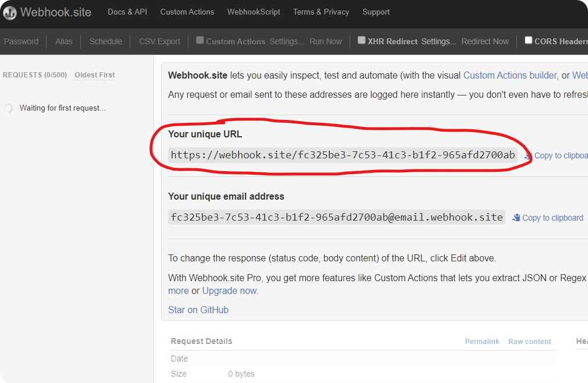Open the Star on GitHub link

coord(198,310)
